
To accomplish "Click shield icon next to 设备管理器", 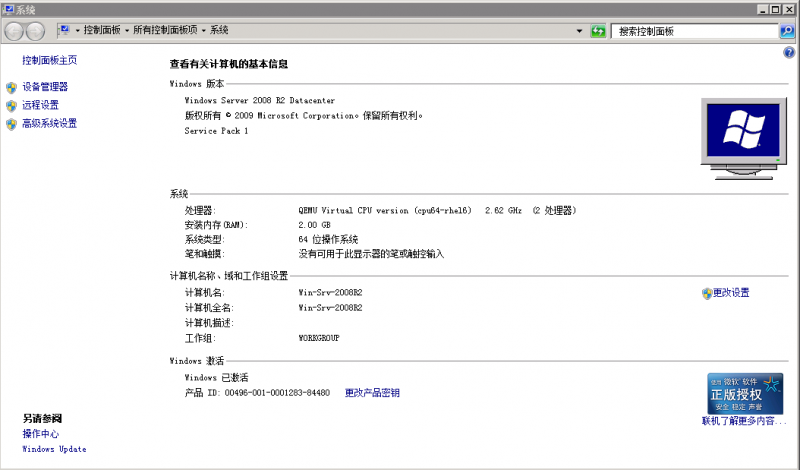I will pyautogui.click(x=11, y=87).
